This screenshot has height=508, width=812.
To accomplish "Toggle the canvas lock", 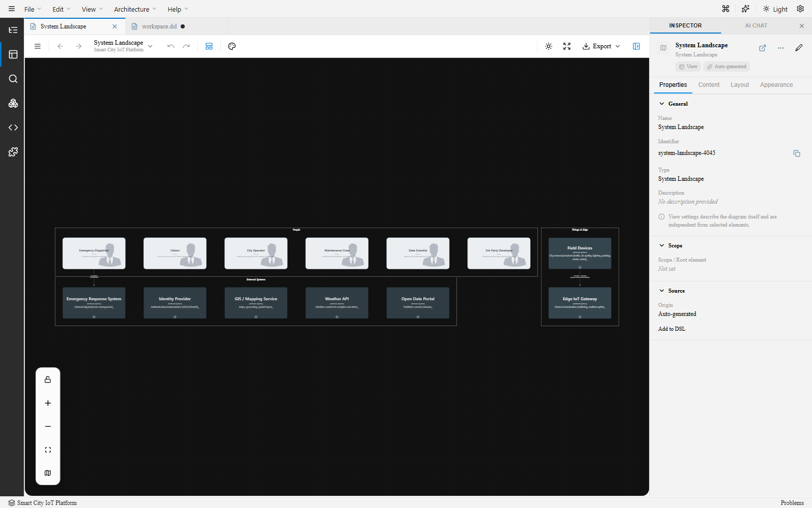I will (x=48, y=380).
